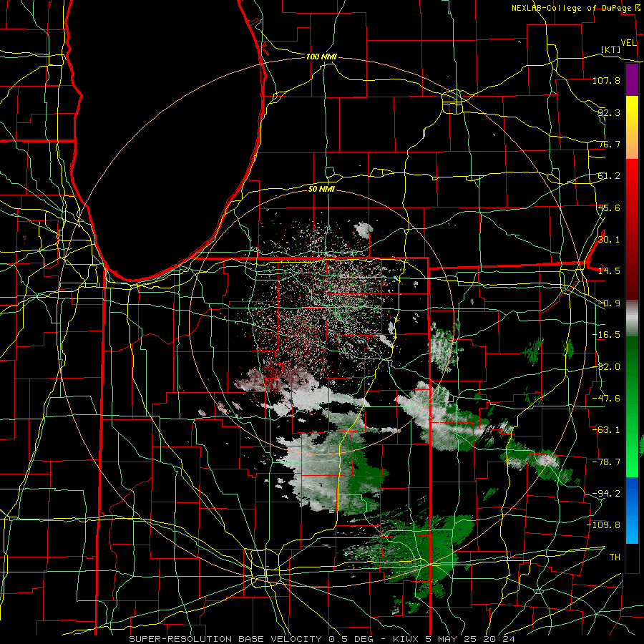Viewport: 644px width, 644px height.
Task: Select the 76.7 velocity scale value
Action: 609,144
